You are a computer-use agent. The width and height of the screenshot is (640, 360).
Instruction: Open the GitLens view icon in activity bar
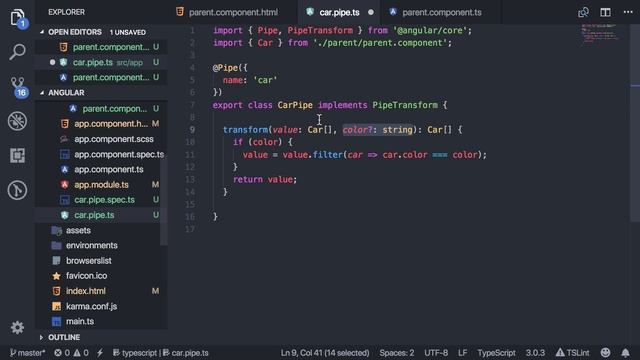17,190
